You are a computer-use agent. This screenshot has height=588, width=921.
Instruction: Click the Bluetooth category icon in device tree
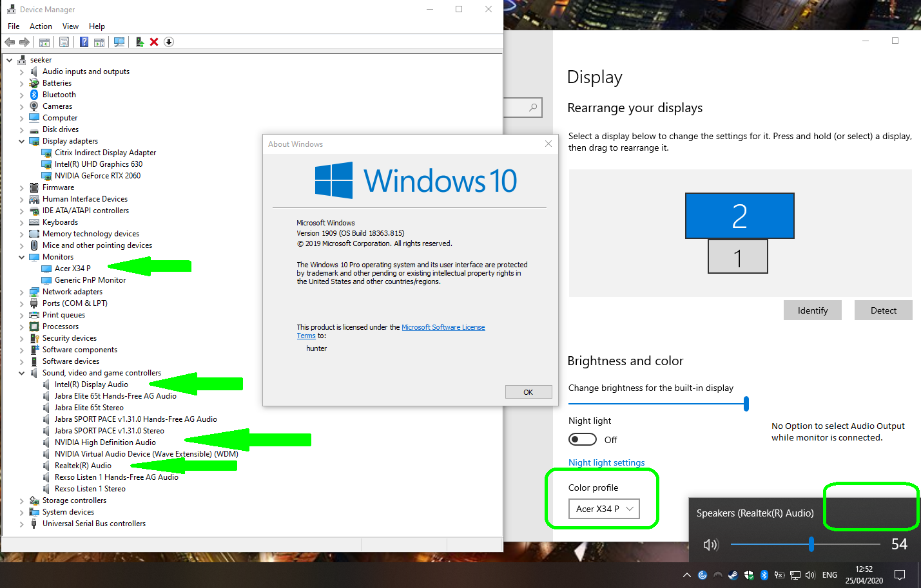pos(34,95)
